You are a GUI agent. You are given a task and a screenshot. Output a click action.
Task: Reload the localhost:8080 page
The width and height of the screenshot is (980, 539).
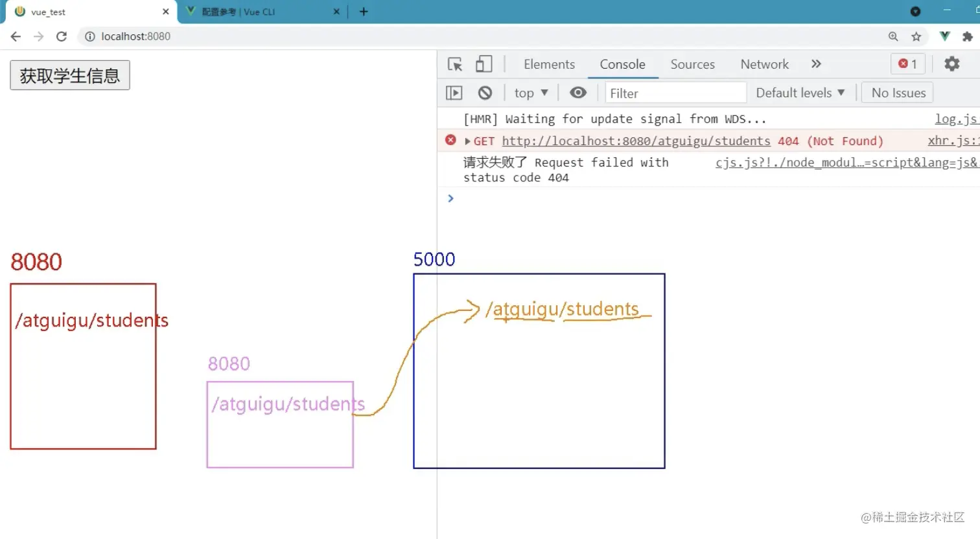pos(62,36)
